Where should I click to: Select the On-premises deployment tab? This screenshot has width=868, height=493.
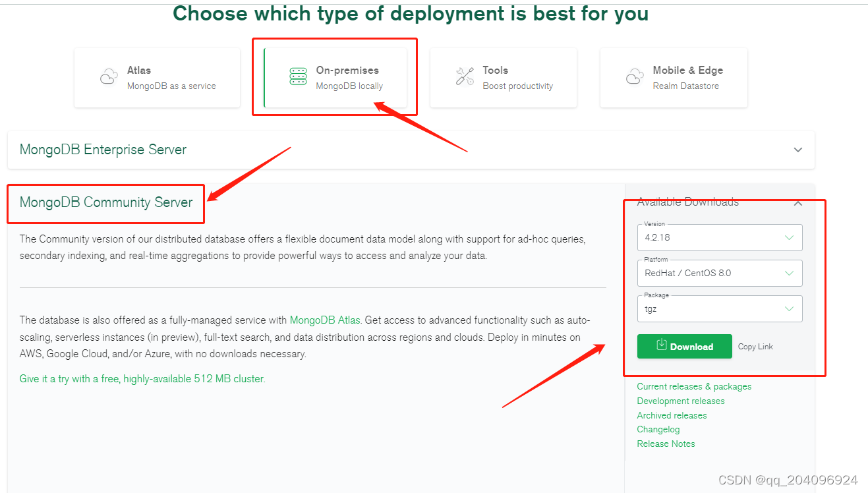[335, 78]
